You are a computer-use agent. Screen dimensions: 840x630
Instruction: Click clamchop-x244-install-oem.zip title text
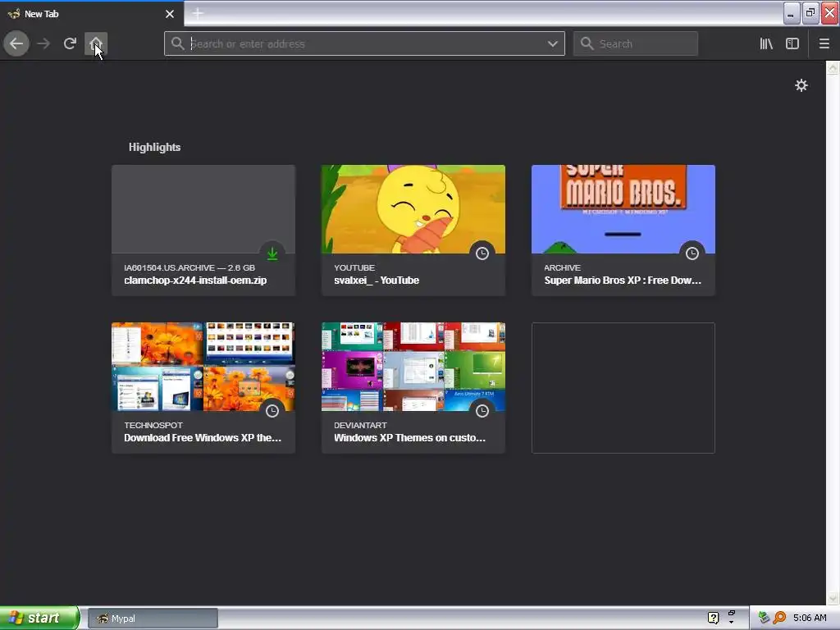coord(195,281)
